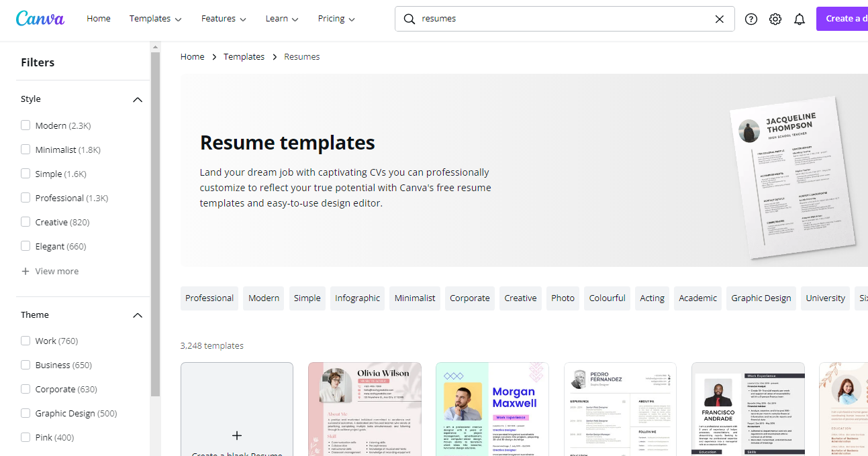Image resolution: width=868 pixels, height=456 pixels.
Task: Click the filters panel scrollbar
Action: pos(155,225)
